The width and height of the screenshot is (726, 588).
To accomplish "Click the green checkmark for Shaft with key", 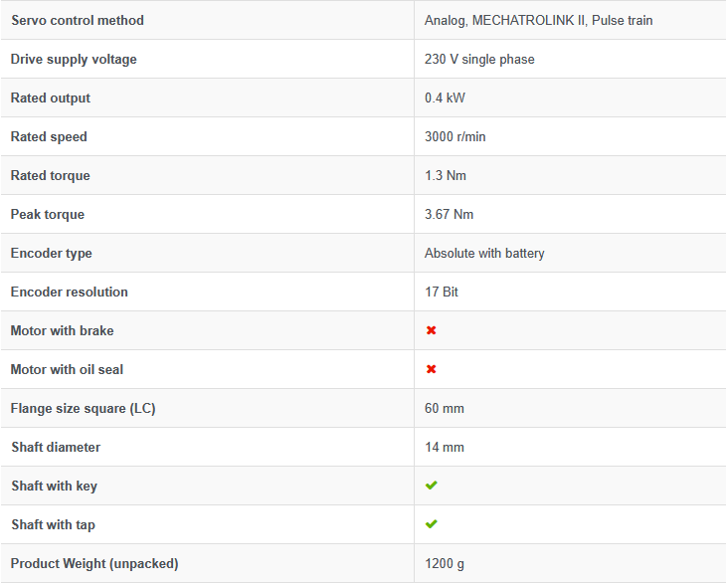I will [x=431, y=486].
